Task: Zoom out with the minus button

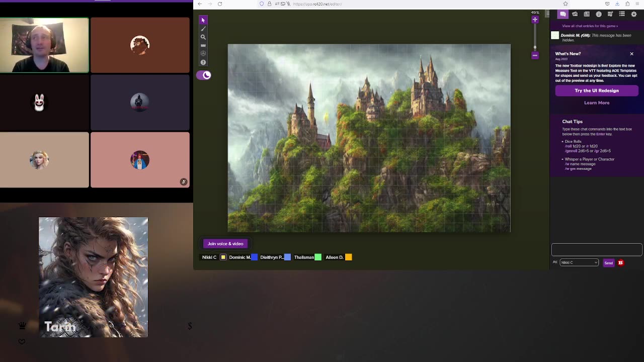Action: [535, 55]
